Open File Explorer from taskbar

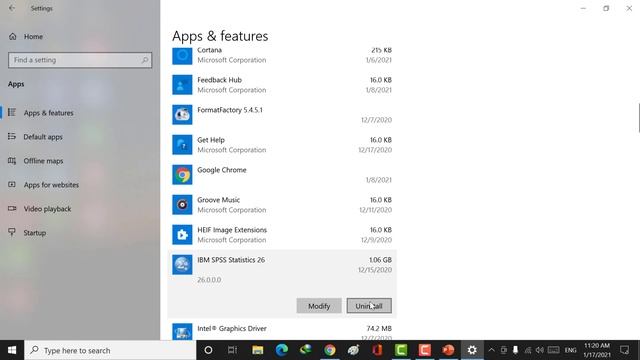257,350
